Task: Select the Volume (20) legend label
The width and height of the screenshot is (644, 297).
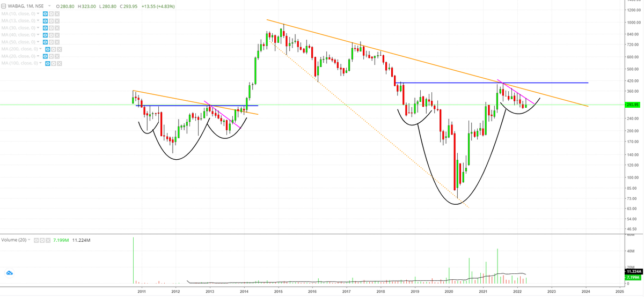Action: [14, 240]
